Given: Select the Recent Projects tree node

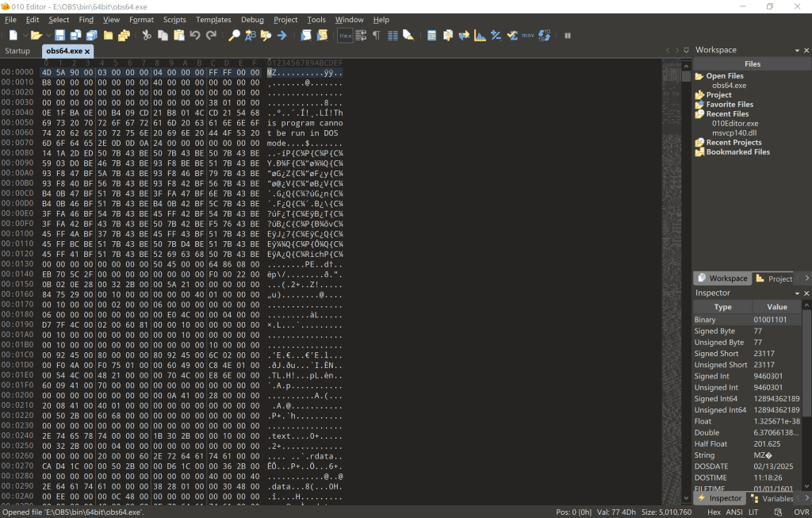Looking at the screenshot, I should (728, 143).
